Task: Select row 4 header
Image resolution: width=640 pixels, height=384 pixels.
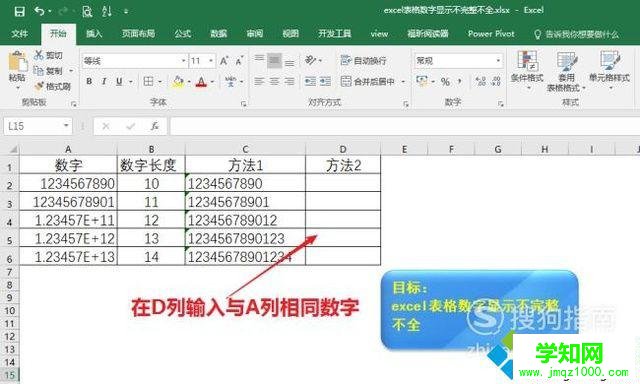Action: [9, 221]
